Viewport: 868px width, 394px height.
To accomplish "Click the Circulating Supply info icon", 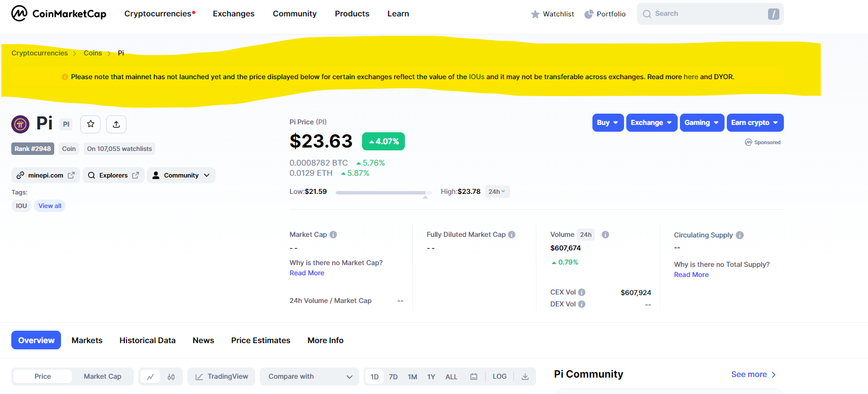I will click(x=740, y=235).
